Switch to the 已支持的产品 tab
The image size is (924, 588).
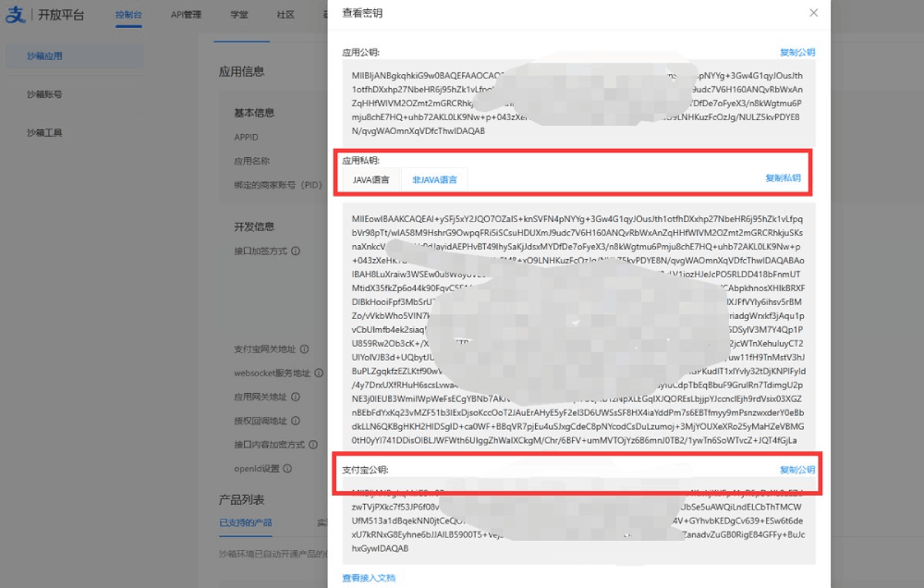point(245,522)
